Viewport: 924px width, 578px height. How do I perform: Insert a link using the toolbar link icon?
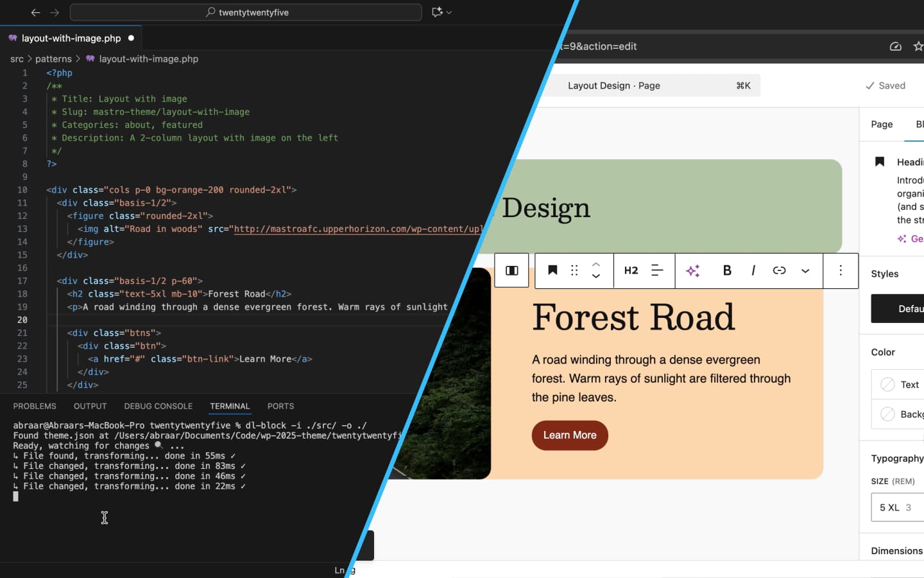(x=779, y=270)
